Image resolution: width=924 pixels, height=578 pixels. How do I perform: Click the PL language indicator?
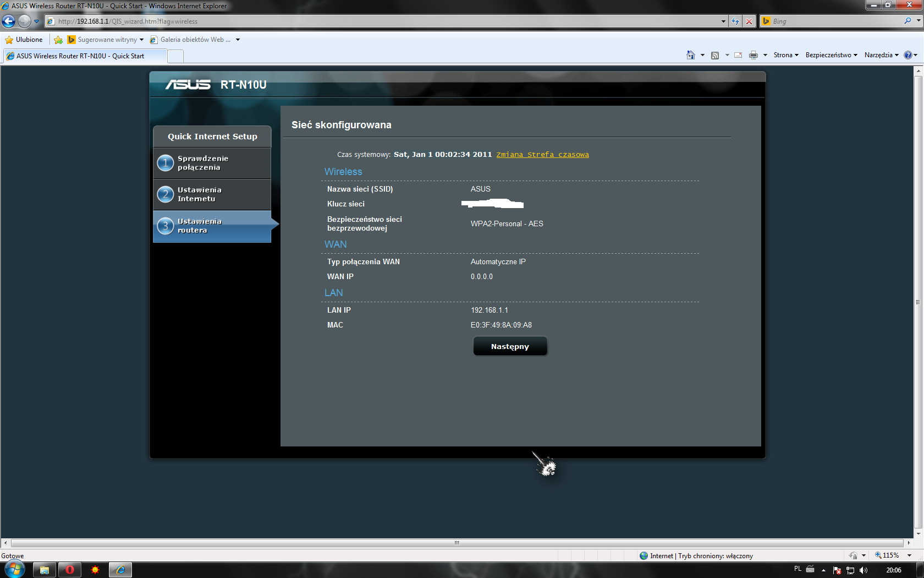[798, 569]
